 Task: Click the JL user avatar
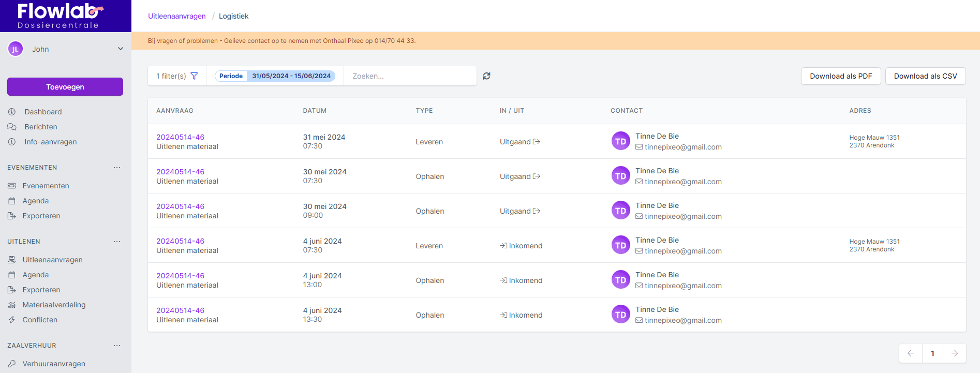[x=16, y=49]
